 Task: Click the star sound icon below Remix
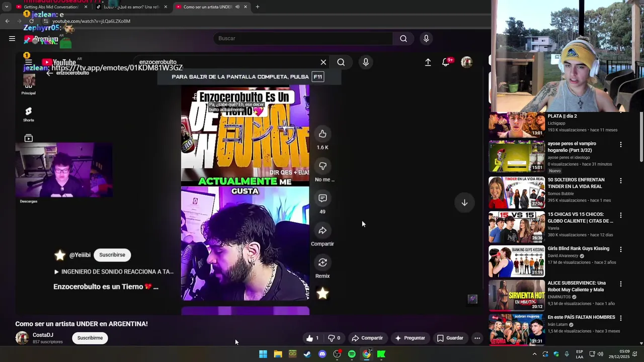[x=323, y=294]
